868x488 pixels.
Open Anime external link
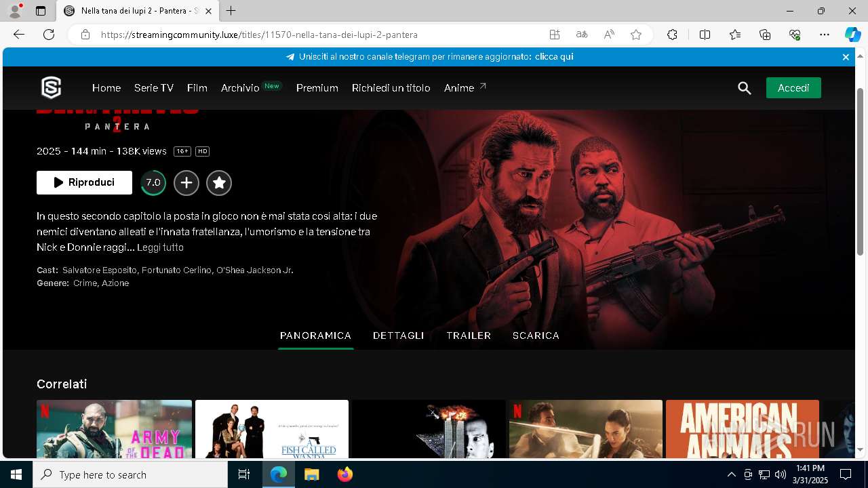pyautogui.click(x=465, y=88)
